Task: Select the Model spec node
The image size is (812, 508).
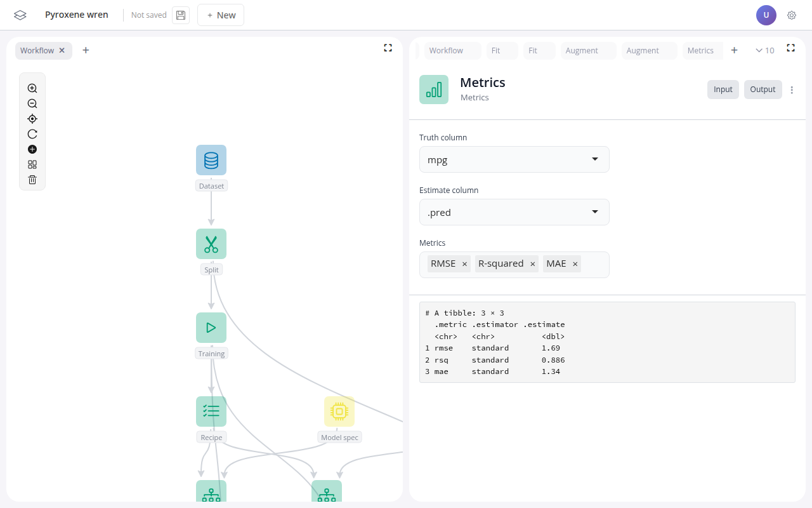Action: pos(339,411)
